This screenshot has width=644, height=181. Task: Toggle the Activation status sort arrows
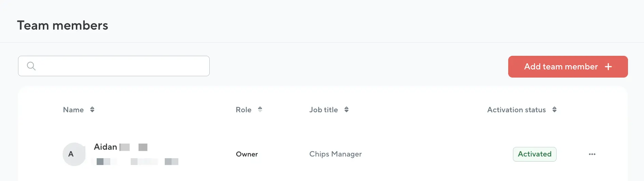pyautogui.click(x=554, y=110)
